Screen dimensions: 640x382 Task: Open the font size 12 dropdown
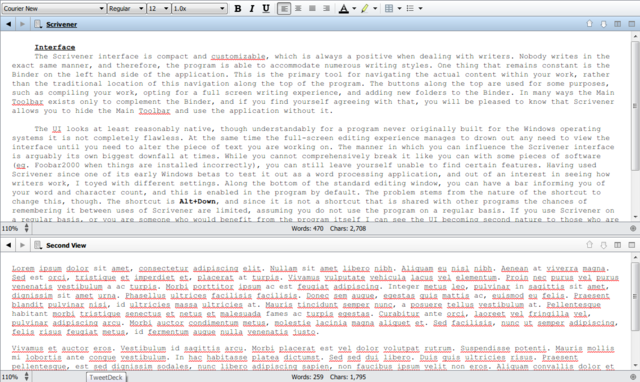tap(159, 9)
